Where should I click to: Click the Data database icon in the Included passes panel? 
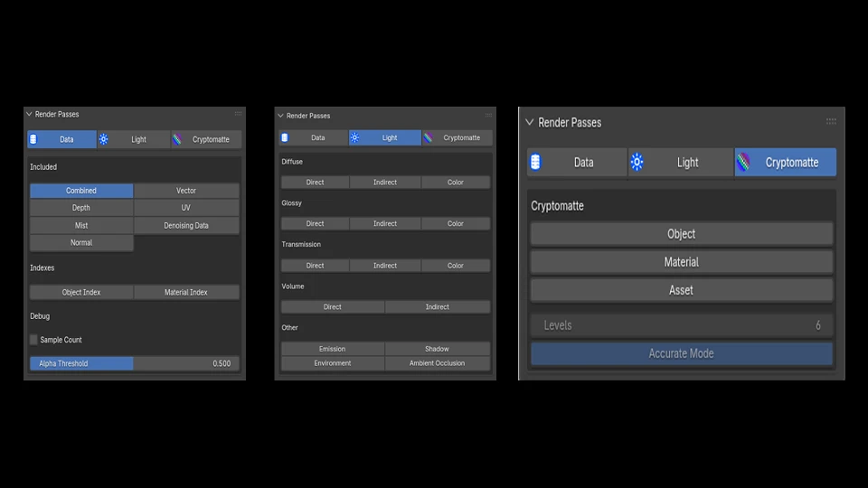pyautogui.click(x=33, y=139)
